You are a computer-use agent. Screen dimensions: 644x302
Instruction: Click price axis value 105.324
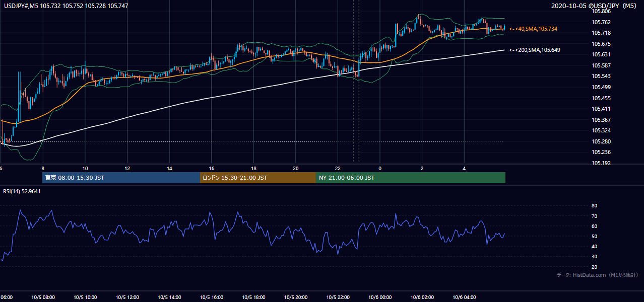click(601, 130)
